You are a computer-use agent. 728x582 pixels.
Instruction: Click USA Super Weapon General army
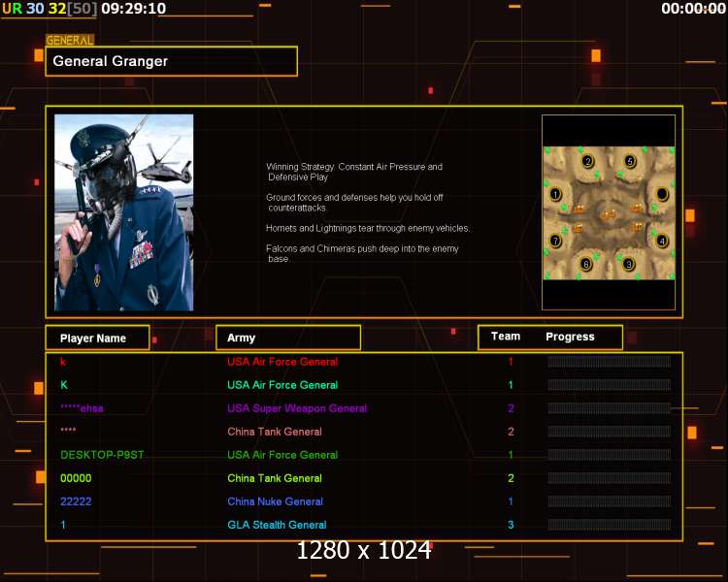[x=297, y=408]
